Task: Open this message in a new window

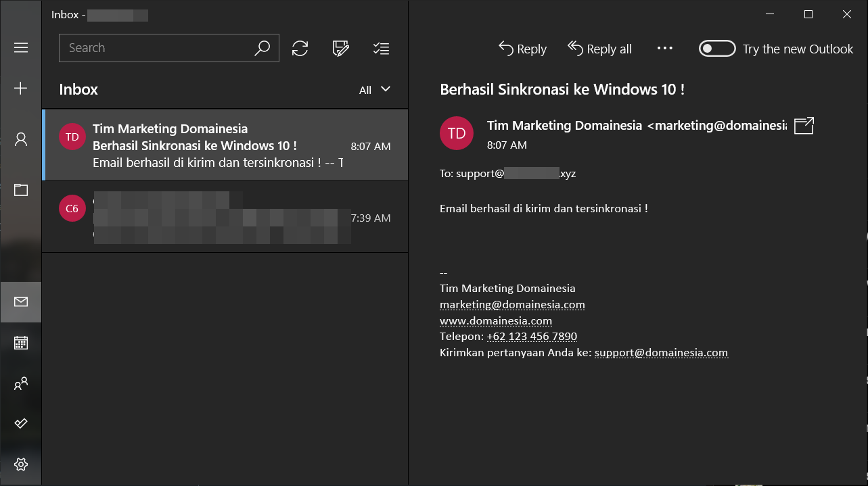Action: pyautogui.click(x=803, y=126)
